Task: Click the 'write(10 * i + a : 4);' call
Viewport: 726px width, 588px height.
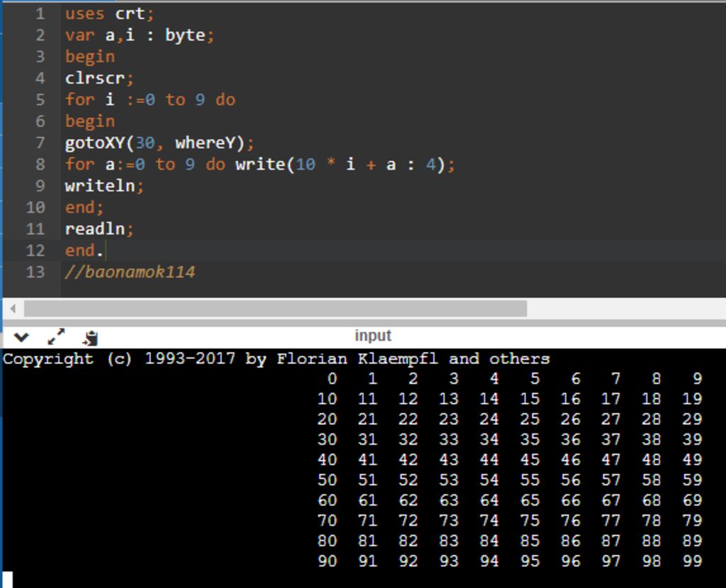Action: [x=345, y=165]
